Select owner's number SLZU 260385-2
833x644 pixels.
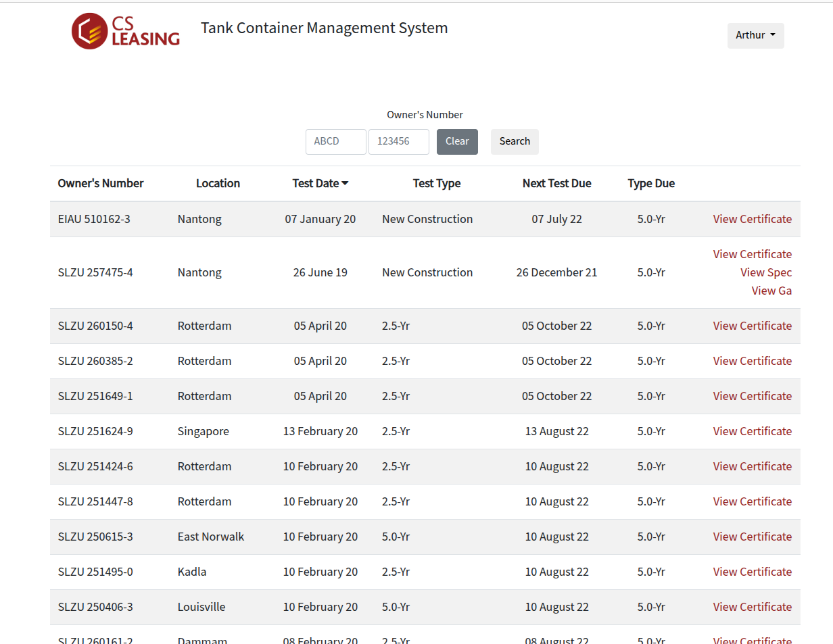tap(95, 361)
